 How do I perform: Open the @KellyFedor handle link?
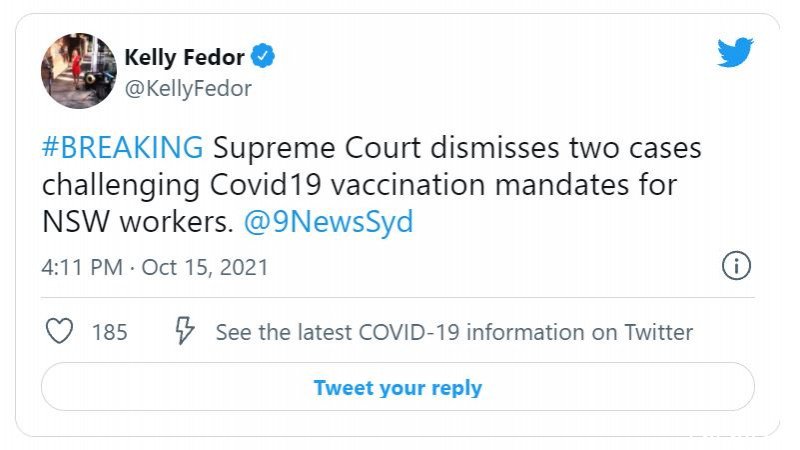click(x=188, y=88)
